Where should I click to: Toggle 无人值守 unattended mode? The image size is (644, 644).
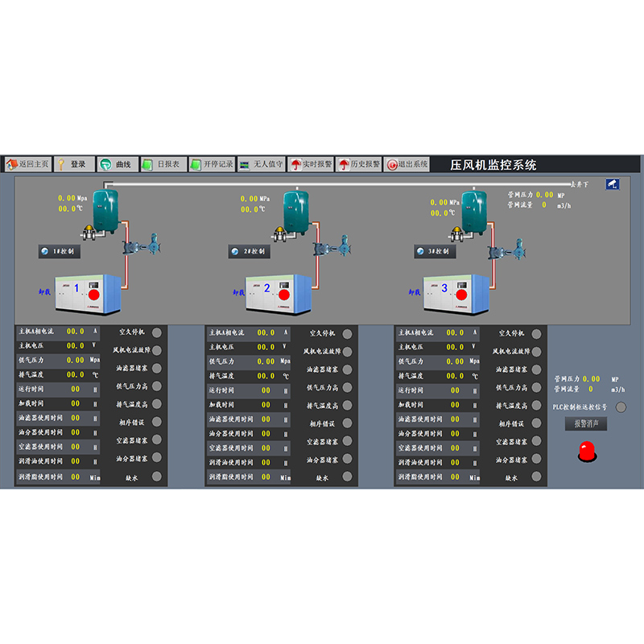(262, 164)
